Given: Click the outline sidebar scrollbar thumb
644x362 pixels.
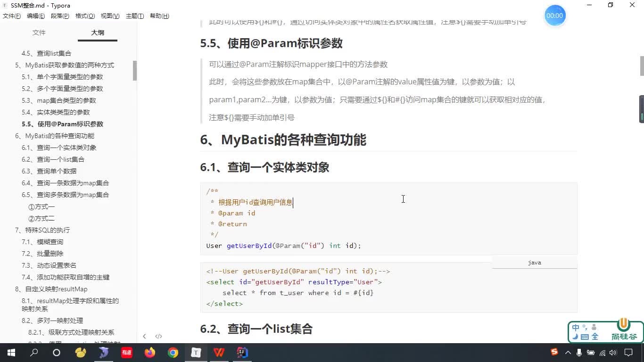Looking at the screenshot, I should point(135,71).
